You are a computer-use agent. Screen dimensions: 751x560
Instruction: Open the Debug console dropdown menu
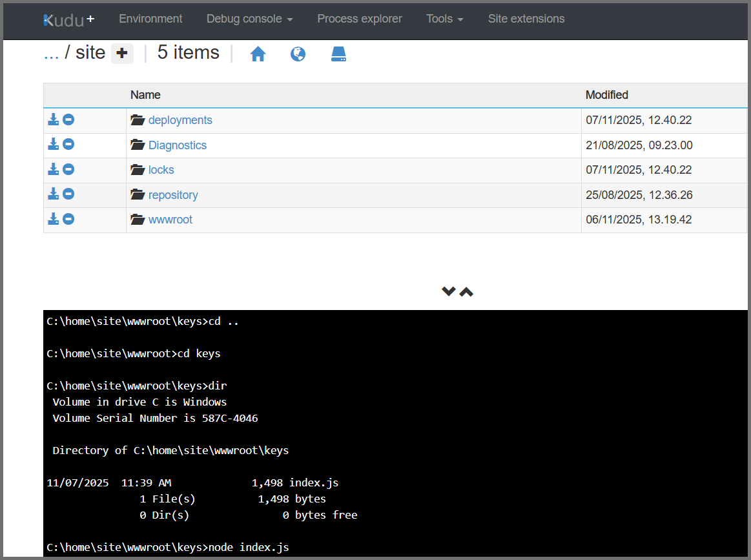click(x=249, y=19)
